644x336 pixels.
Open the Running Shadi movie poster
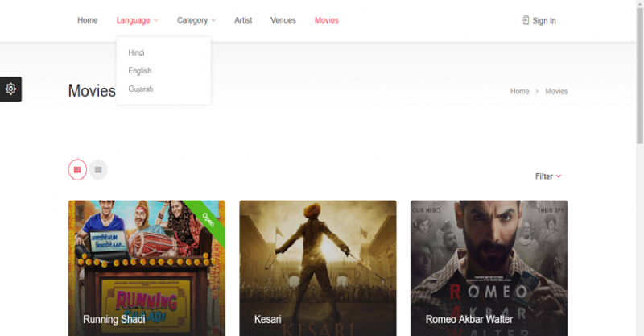(x=147, y=268)
